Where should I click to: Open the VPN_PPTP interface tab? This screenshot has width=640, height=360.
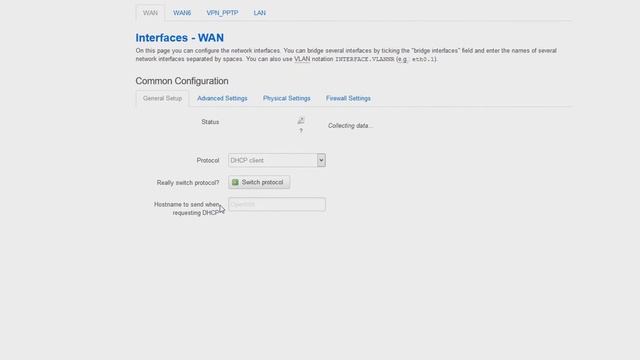tap(222, 13)
